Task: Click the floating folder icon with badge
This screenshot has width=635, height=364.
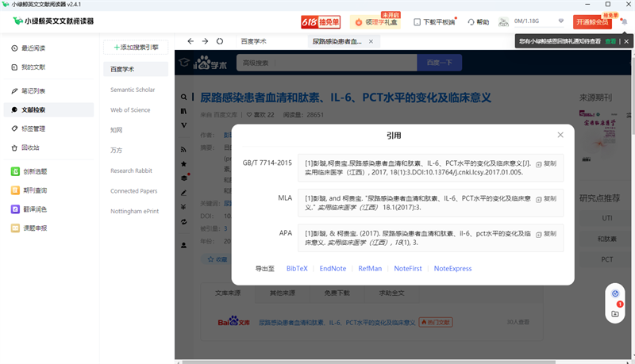Action: (615, 313)
